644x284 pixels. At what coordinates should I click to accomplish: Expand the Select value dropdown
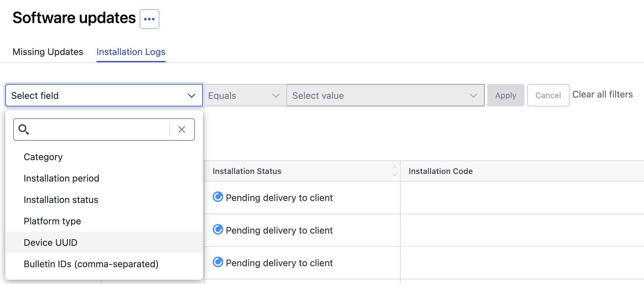coord(386,96)
